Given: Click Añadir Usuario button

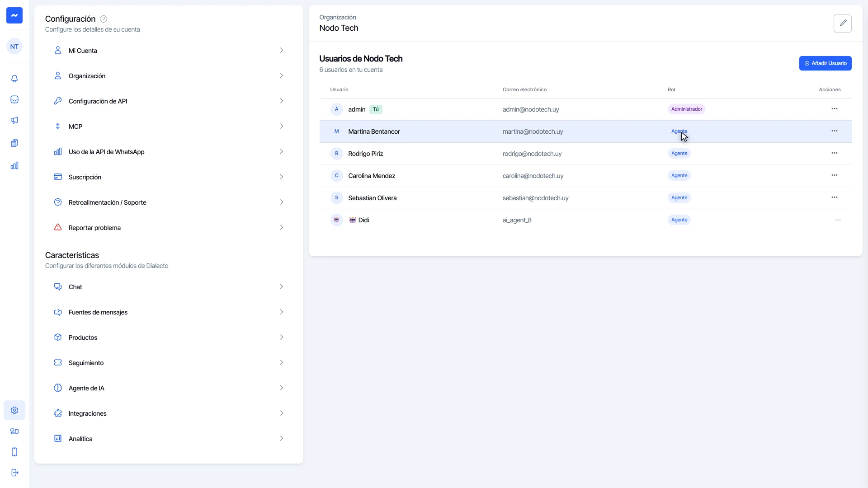Looking at the screenshot, I should (x=825, y=63).
